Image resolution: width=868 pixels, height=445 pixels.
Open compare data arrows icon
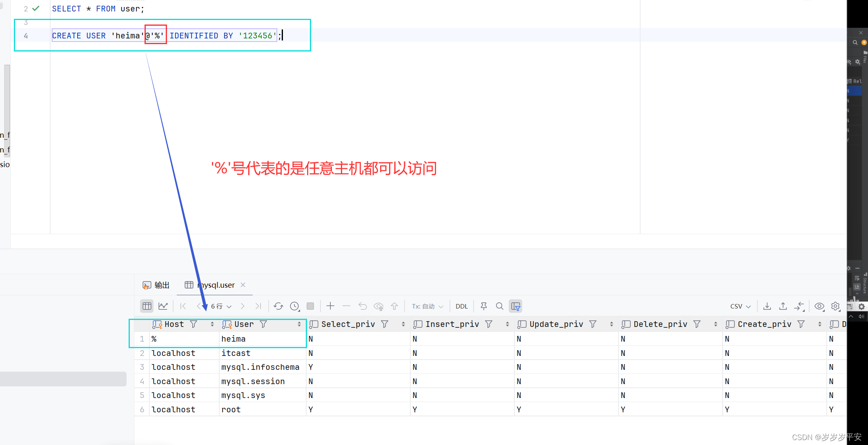(x=799, y=306)
